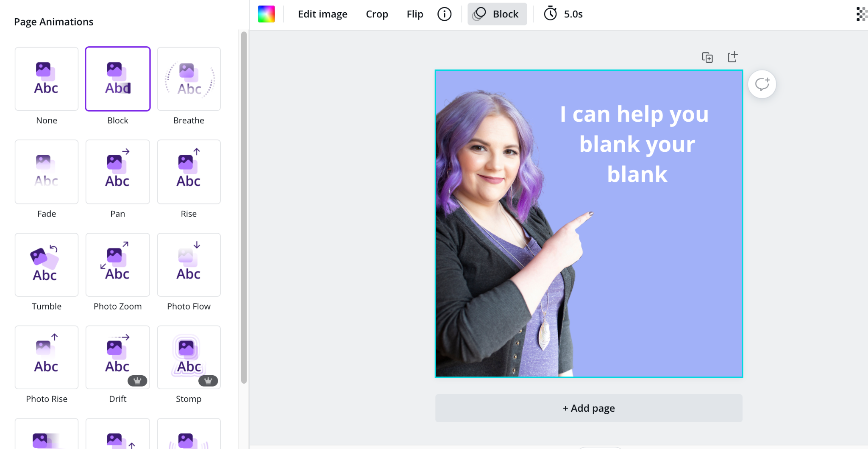Click the animations panel scrollbar
Viewport: 868px width, 449px height.
click(244, 208)
